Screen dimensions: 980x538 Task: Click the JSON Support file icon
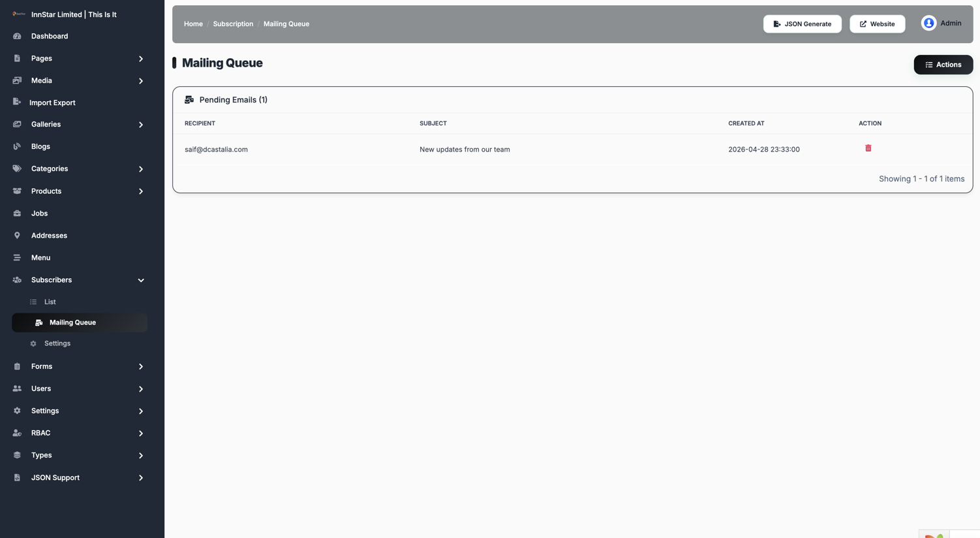pyautogui.click(x=17, y=478)
